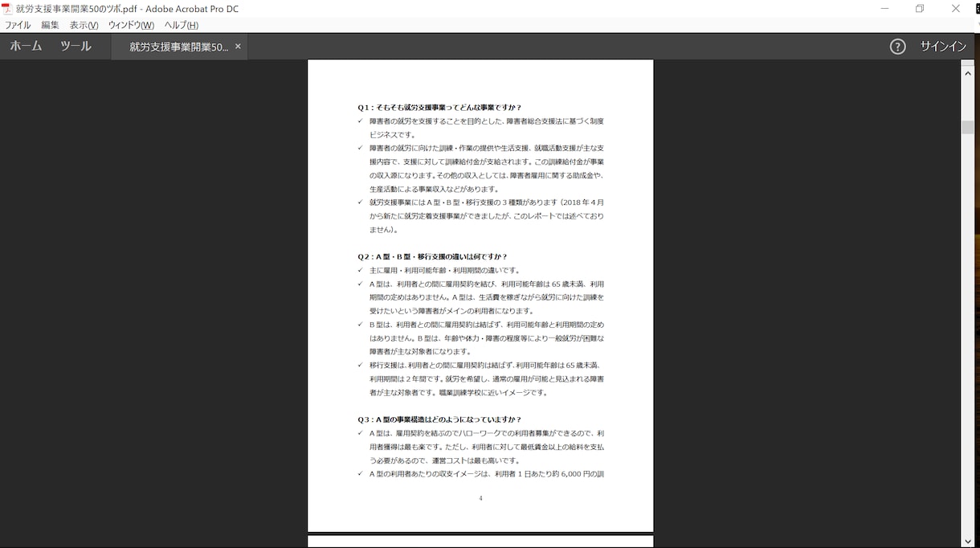The image size is (980, 548).
Task: Click the page number 4
Action: coord(480,498)
